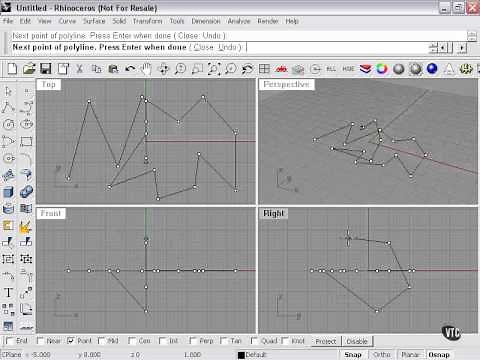The height and width of the screenshot is (360, 480).
Task: Click the HIDE objects icon
Action: (348, 69)
